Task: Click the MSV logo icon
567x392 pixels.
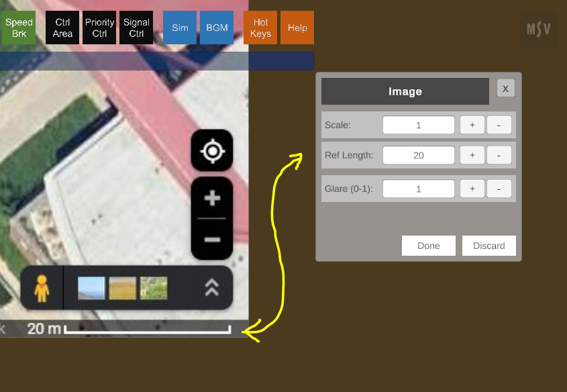Action: (x=538, y=29)
